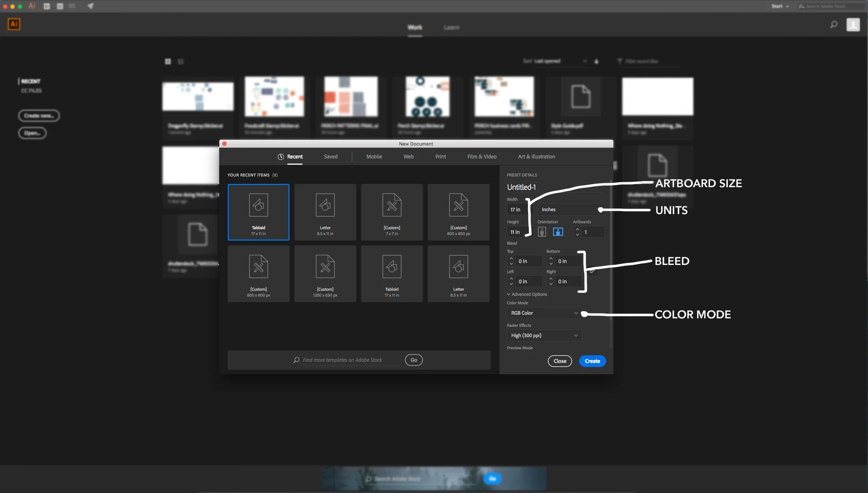This screenshot has width=868, height=493.
Task: Click the search magnifier icon top right
Action: coord(833,25)
